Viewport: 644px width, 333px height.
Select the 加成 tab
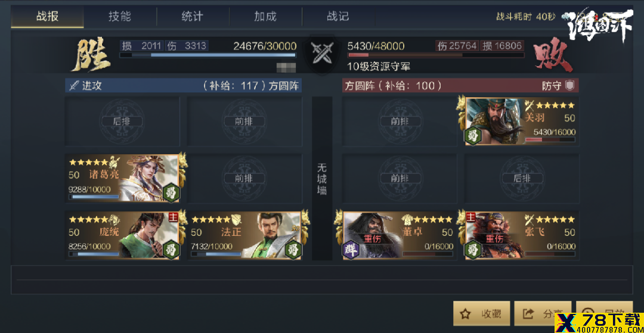pos(265,17)
